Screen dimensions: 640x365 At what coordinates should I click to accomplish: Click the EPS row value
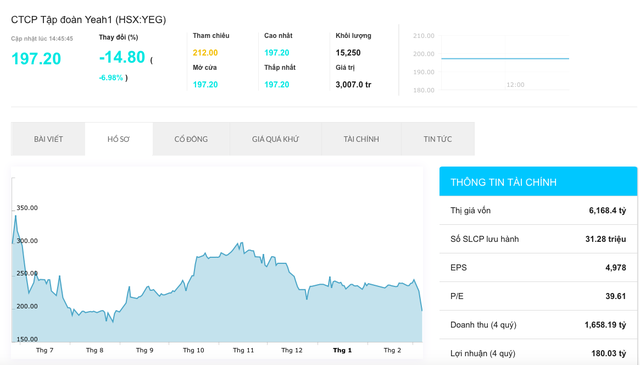[x=616, y=268]
